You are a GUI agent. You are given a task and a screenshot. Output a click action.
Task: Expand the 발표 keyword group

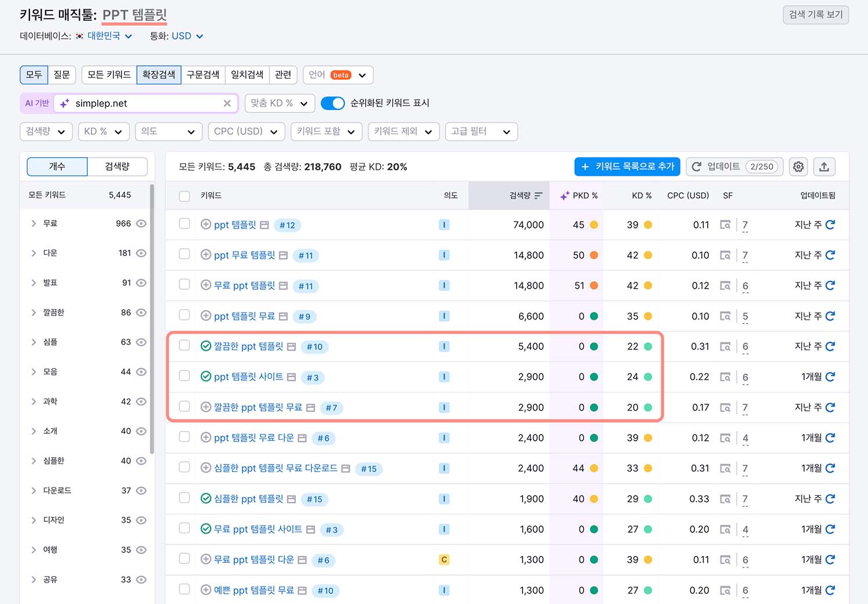pyautogui.click(x=34, y=283)
